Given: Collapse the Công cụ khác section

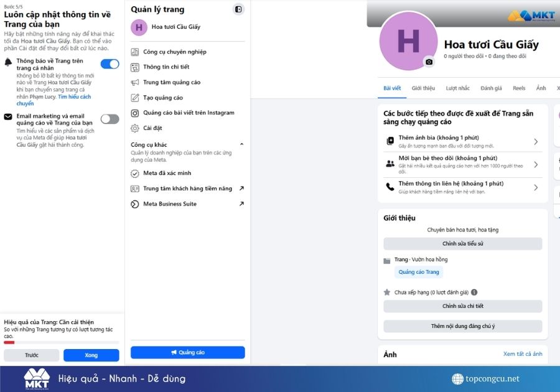Looking at the screenshot, I should point(242,144).
